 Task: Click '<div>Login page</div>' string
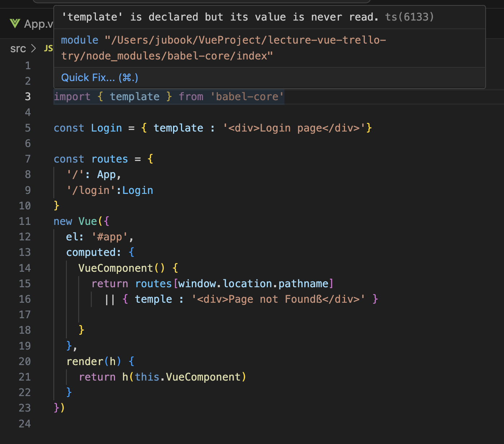(x=294, y=128)
